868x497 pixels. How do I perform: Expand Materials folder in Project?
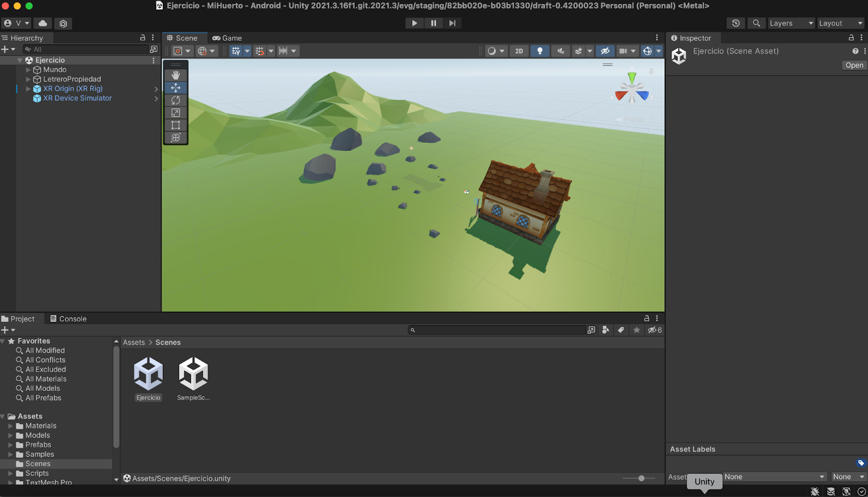coord(10,426)
